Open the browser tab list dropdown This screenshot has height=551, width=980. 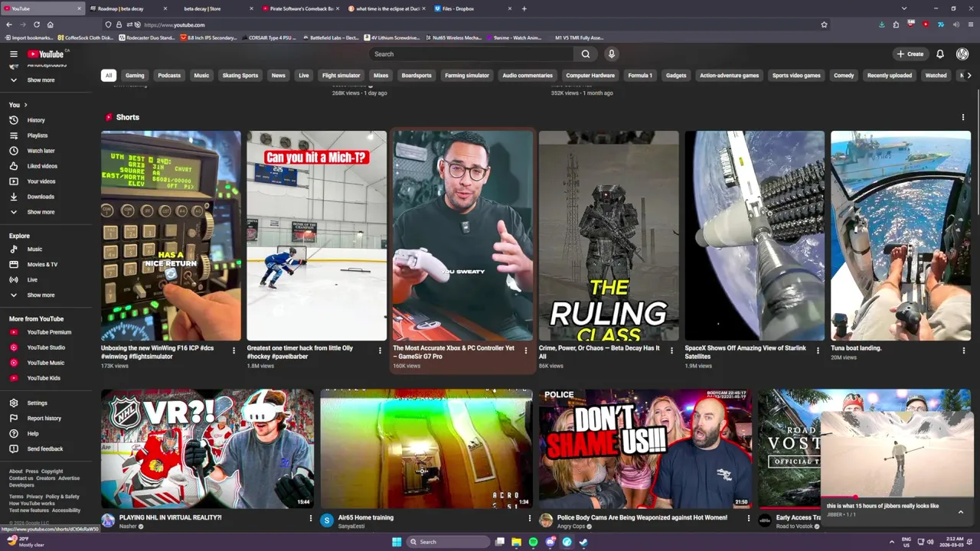[904, 8]
